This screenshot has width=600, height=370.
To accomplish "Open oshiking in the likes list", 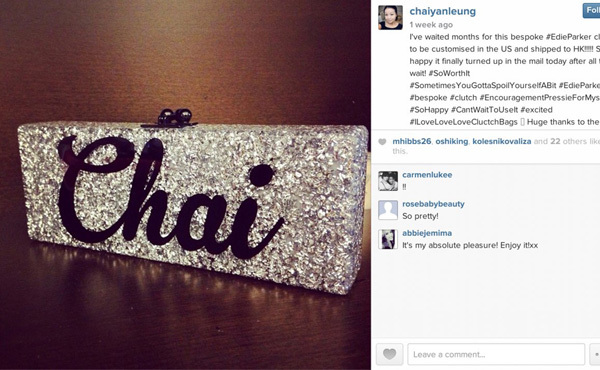I will [x=452, y=141].
